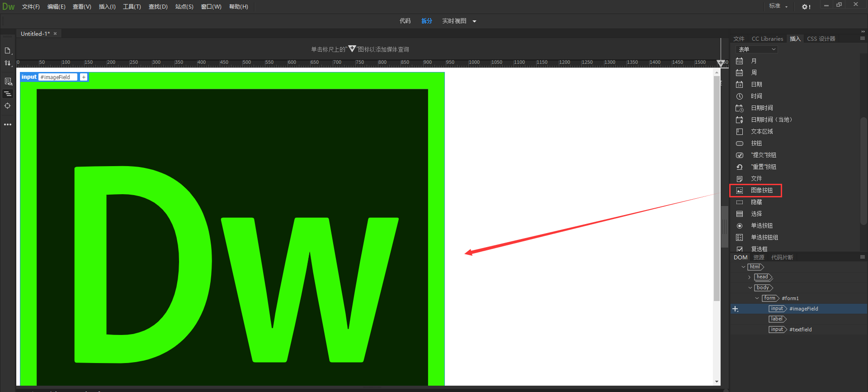Viewport: 868px width, 392px height.
Task: Open the 表单 category dropdown in Insert panel
Action: tap(757, 49)
